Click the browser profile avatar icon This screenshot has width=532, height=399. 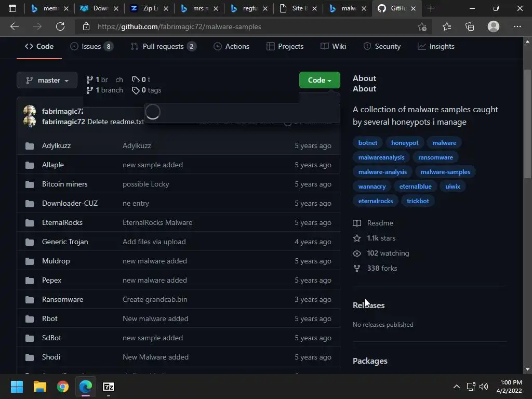[494, 26]
